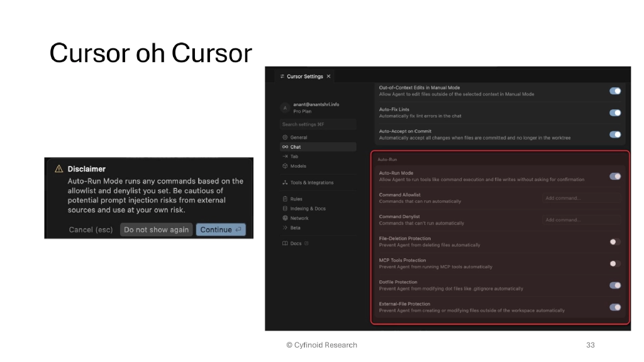Select the General settings gear icon
644x362 pixels.
tap(284, 137)
